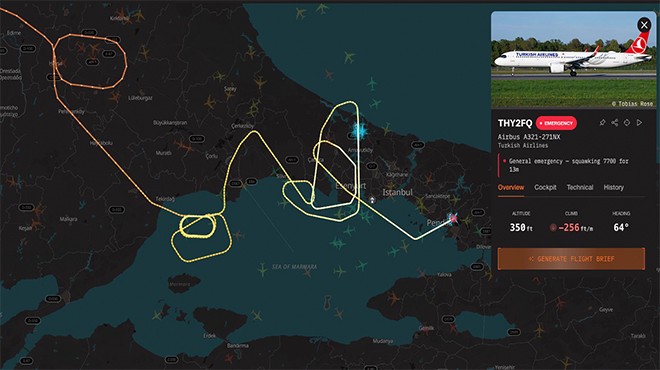Click the Yalova map label
This screenshot has width=660, height=370.
click(444, 274)
